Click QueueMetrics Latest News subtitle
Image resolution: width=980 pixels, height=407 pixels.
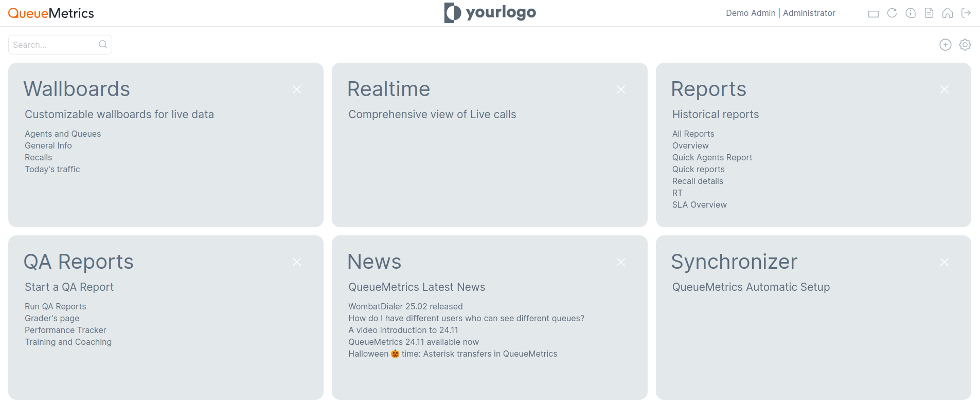(x=417, y=287)
